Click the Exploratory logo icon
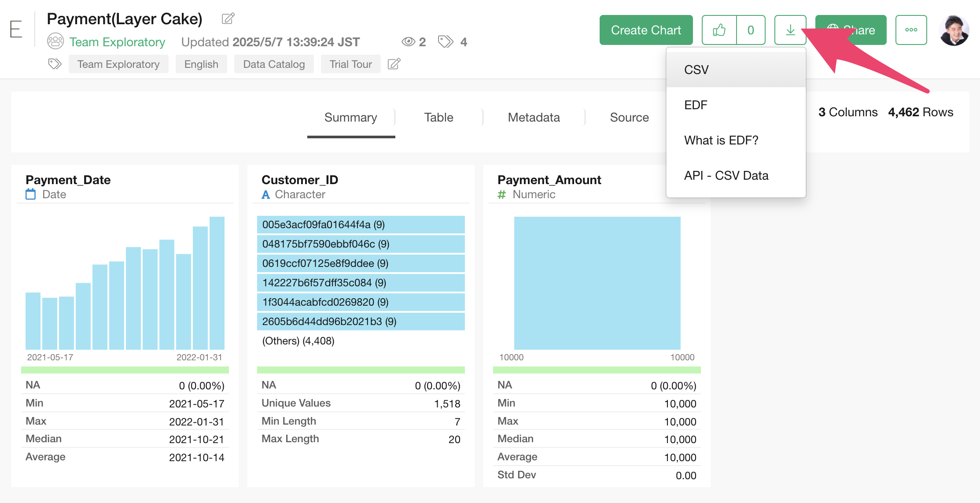The height and width of the screenshot is (503, 980). pyautogui.click(x=16, y=30)
